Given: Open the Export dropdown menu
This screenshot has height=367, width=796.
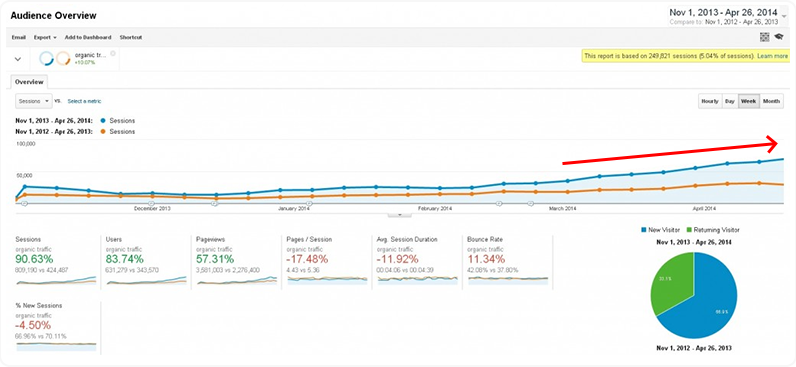Looking at the screenshot, I should [45, 37].
